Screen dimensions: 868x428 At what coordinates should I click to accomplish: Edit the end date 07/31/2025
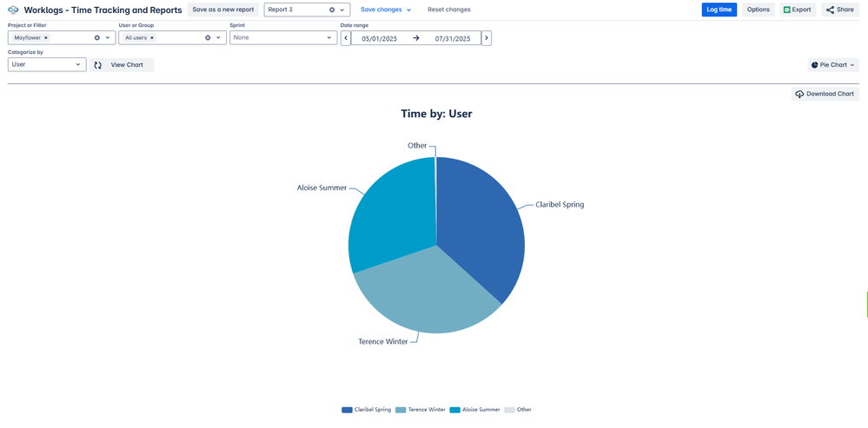tap(453, 39)
